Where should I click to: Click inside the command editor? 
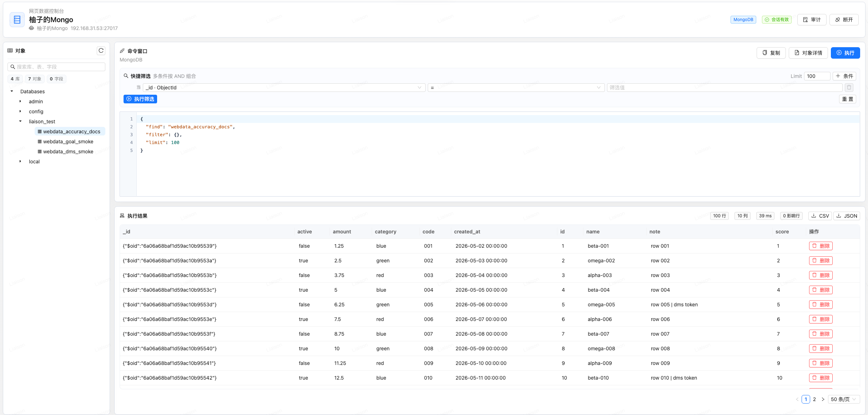click(498, 154)
